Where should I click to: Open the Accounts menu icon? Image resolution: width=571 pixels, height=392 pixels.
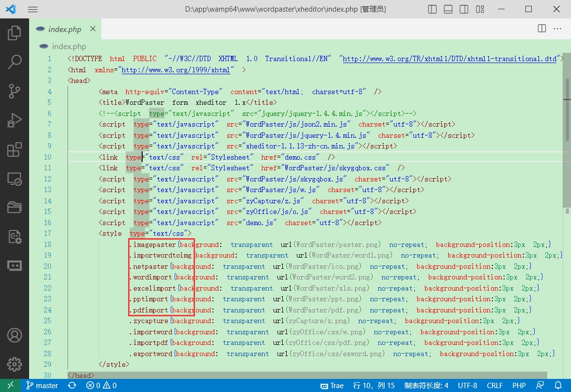point(14,335)
